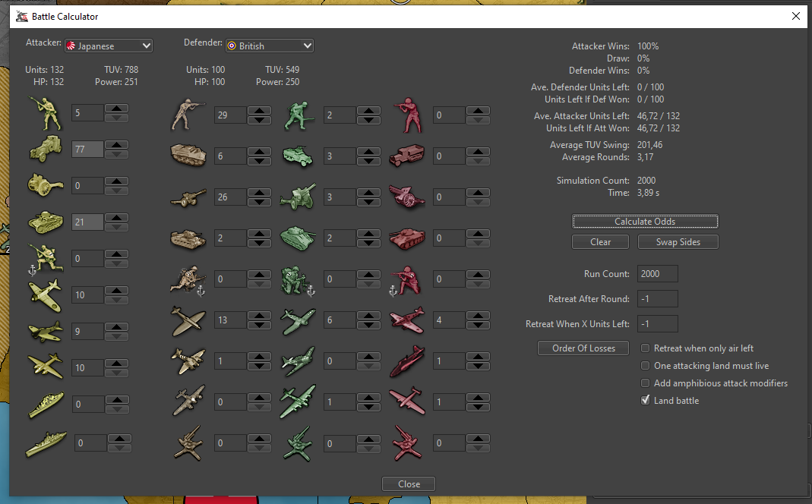Click the Close button at the bottom

pyautogui.click(x=409, y=484)
